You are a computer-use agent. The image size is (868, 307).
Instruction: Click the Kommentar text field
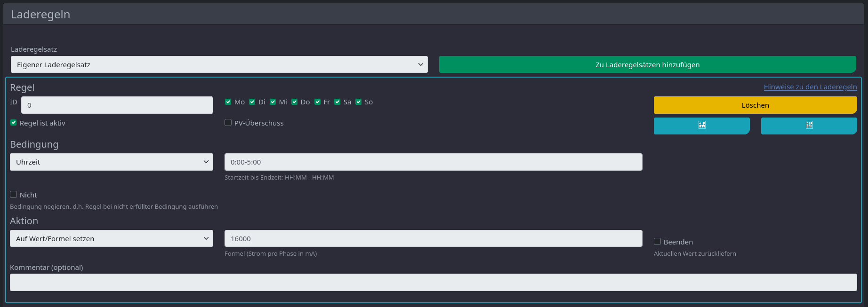pos(433,282)
